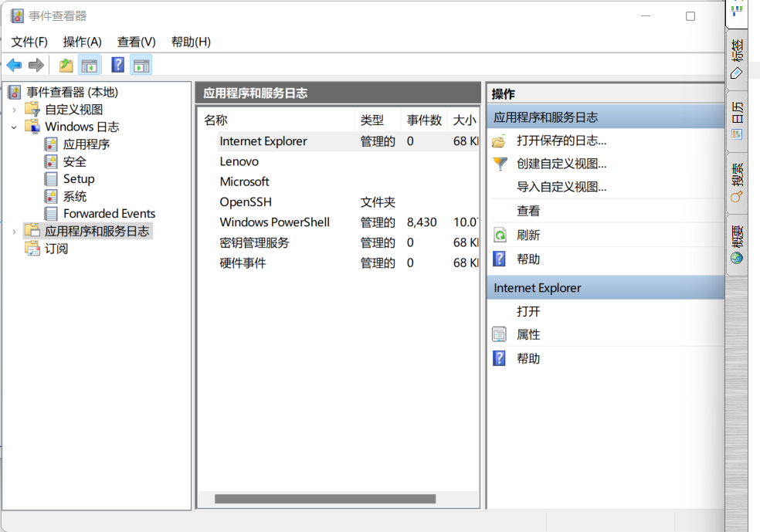The image size is (760, 532).
Task: Select 应用程序和服务日志 in the tree
Action: click(x=97, y=231)
